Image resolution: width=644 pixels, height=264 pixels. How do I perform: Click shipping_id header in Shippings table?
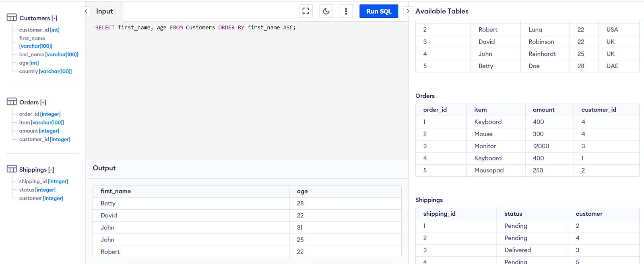(x=439, y=214)
